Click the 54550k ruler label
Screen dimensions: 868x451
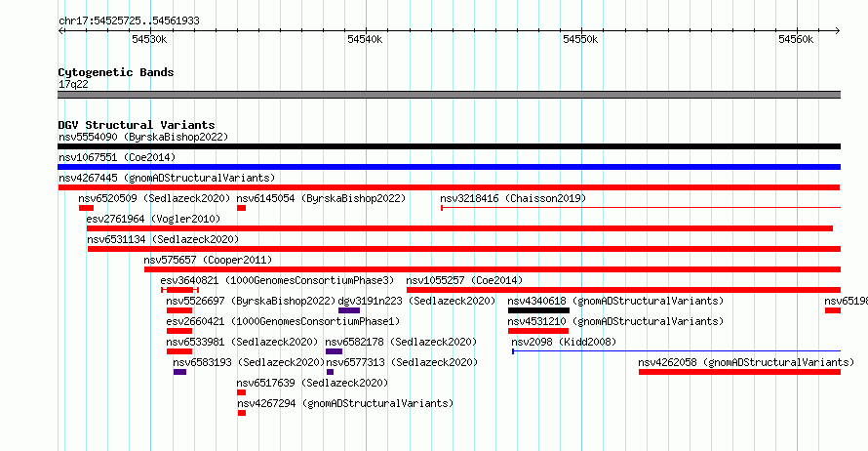(580, 39)
